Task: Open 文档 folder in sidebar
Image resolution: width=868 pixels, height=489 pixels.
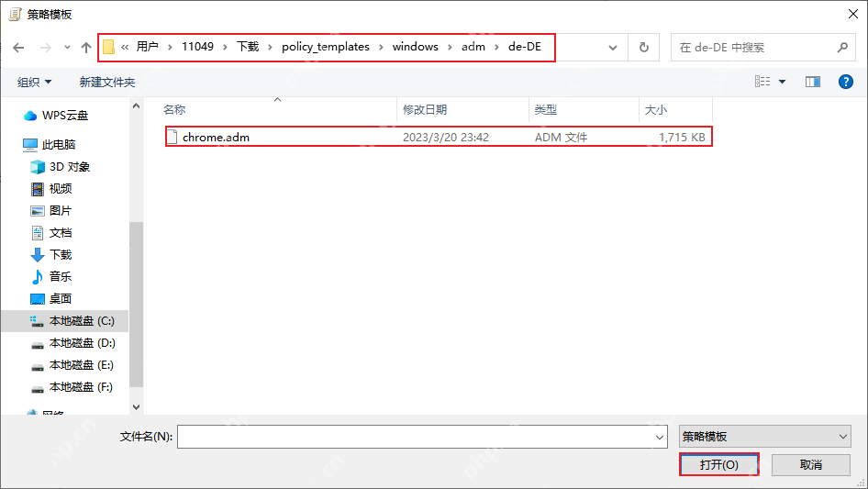Action: point(51,233)
